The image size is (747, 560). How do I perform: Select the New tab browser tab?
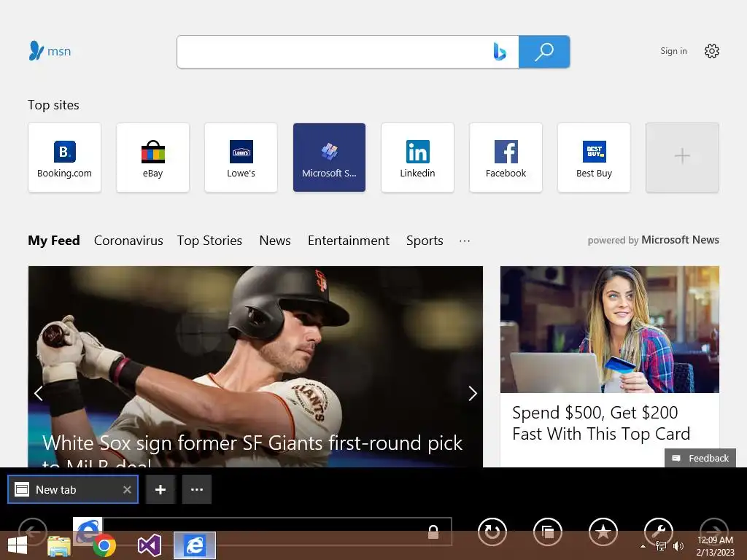73,489
